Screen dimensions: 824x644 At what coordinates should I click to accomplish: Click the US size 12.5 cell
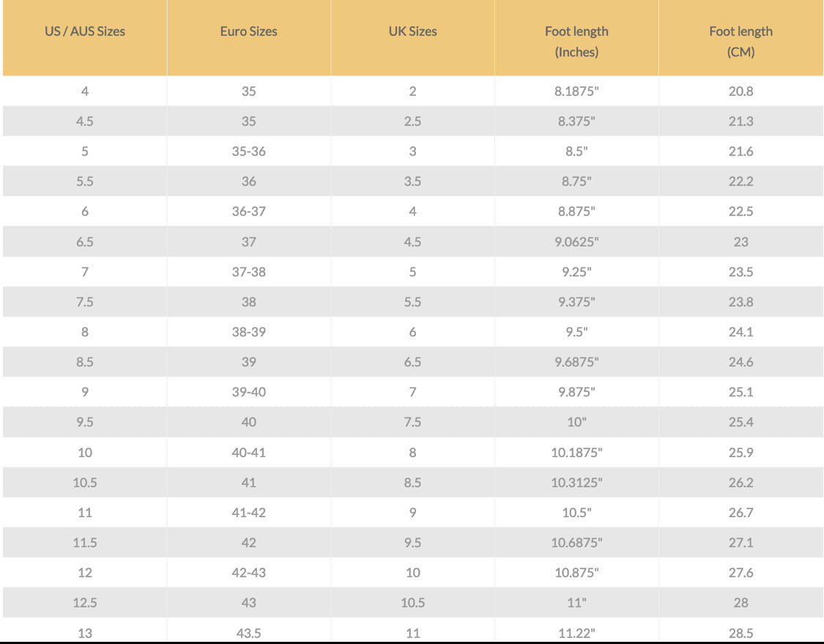tap(85, 603)
